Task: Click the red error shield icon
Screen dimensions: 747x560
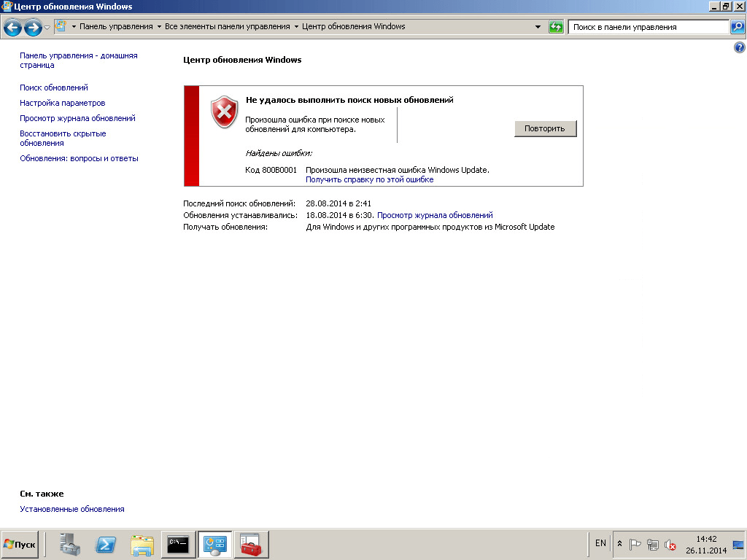Action: coord(225,112)
